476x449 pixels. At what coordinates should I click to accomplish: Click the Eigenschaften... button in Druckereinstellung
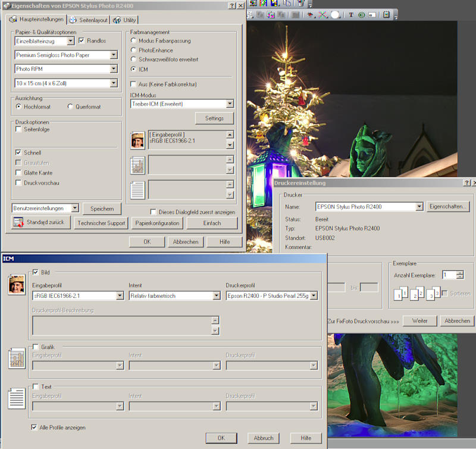[x=448, y=207]
